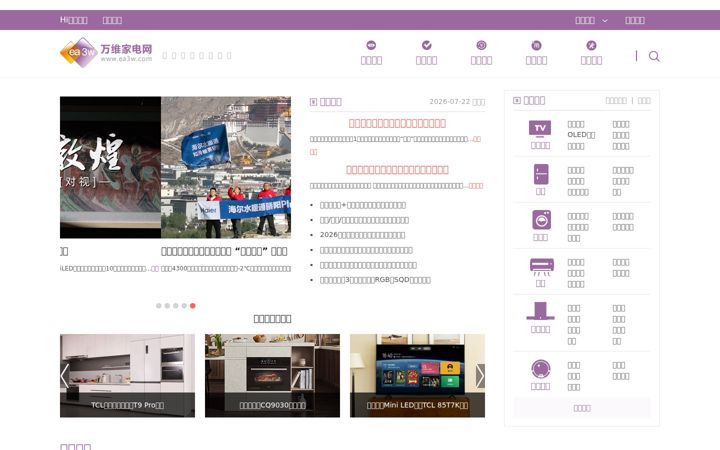The width and height of the screenshot is (720, 450).
Task: Open the refrigerator category icon
Action: point(541,174)
